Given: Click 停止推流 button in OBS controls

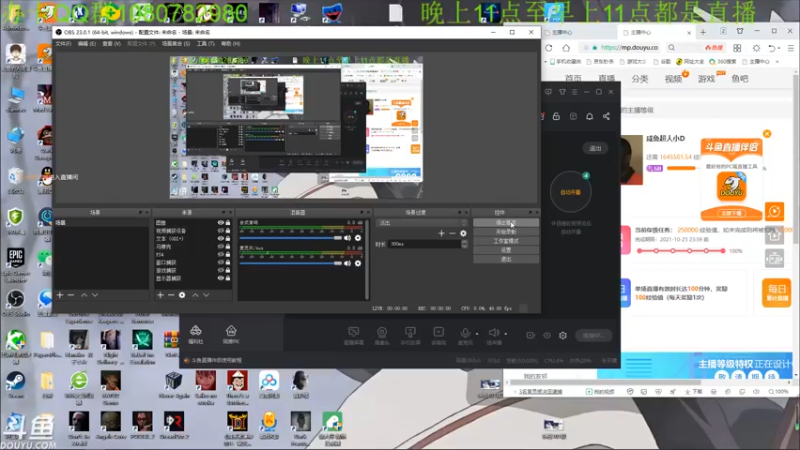Looking at the screenshot, I should pyautogui.click(x=506, y=222).
